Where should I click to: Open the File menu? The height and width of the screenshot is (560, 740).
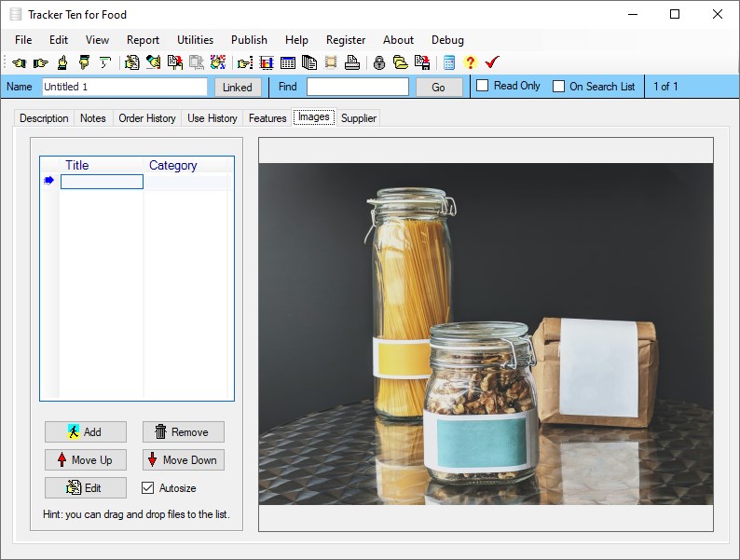coord(23,40)
